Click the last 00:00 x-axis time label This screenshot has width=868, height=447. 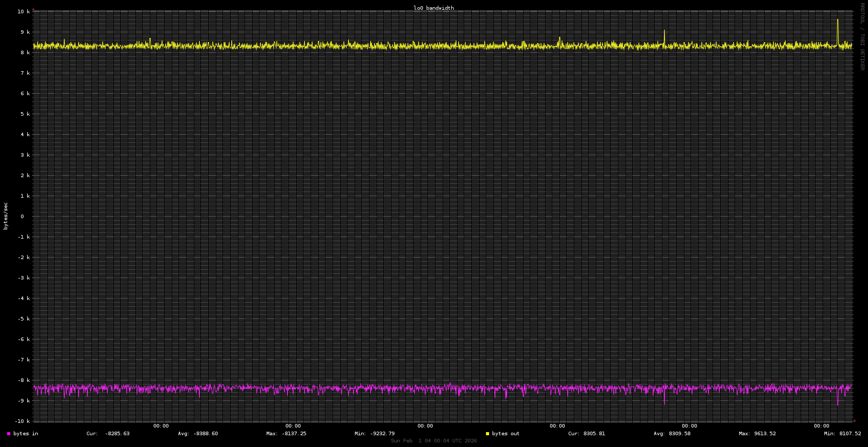[x=821, y=426]
